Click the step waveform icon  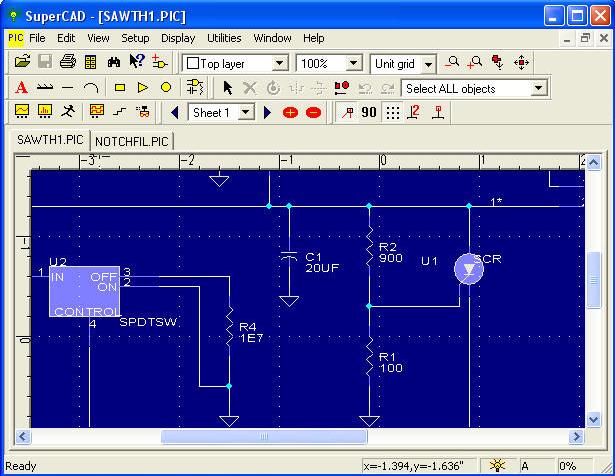click(x=120, y=112)
